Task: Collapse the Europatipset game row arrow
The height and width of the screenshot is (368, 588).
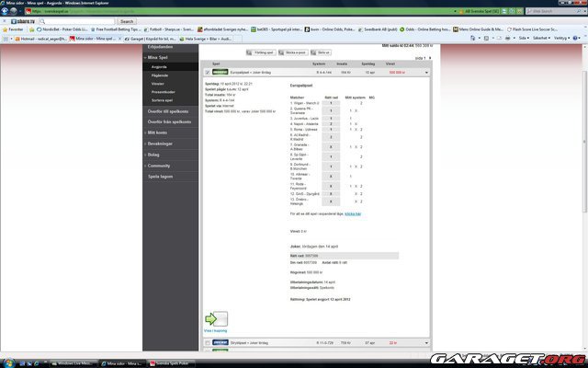Action: [x=425, y=71]
